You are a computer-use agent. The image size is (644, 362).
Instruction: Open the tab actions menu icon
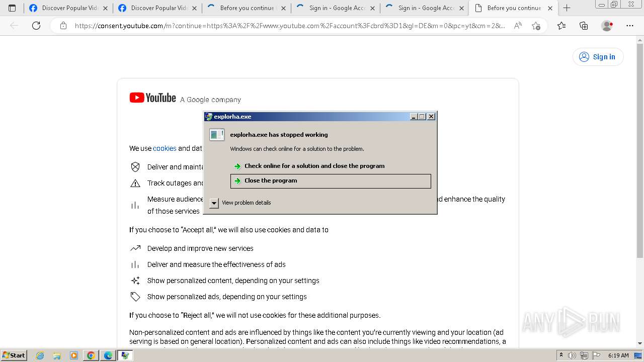12,8
